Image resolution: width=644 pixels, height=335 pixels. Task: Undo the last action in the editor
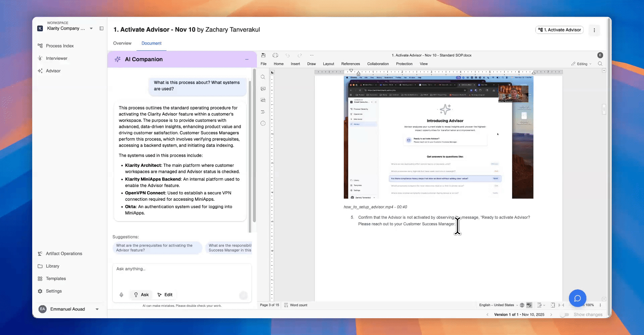point(287,55)
